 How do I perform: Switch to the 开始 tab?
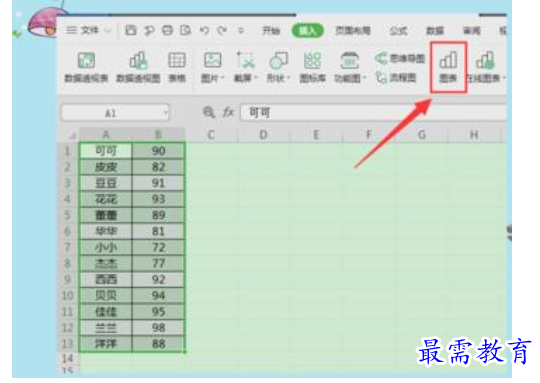coord(271,31)
